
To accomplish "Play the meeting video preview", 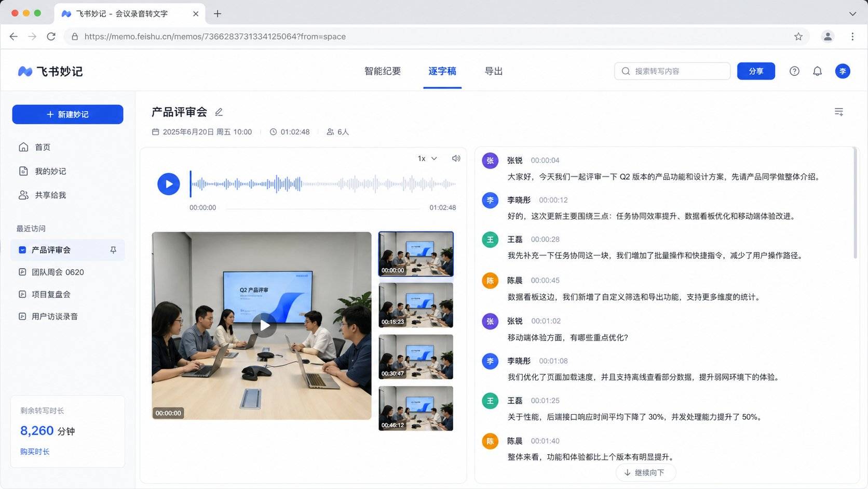I will pos(265,325).
